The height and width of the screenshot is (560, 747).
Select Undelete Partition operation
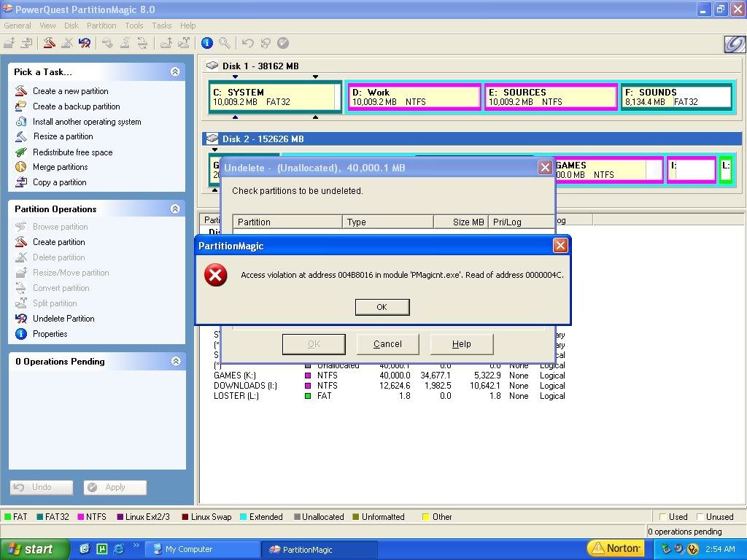coord(63,319)
